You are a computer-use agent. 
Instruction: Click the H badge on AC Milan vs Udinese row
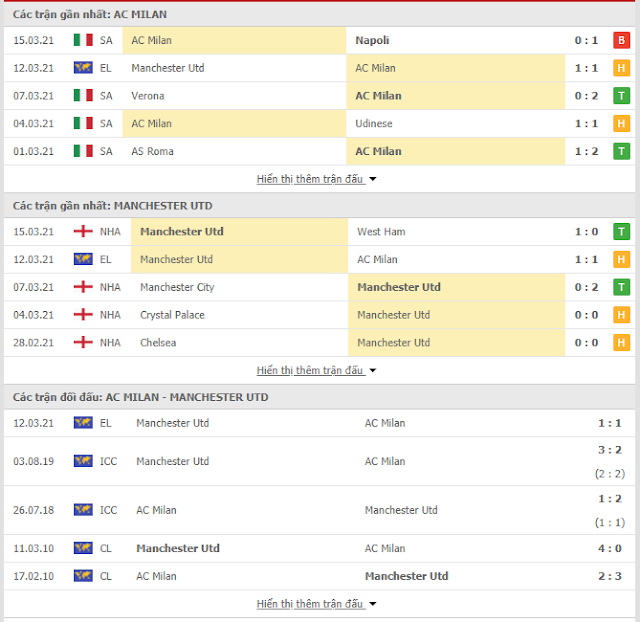[621, 124]
